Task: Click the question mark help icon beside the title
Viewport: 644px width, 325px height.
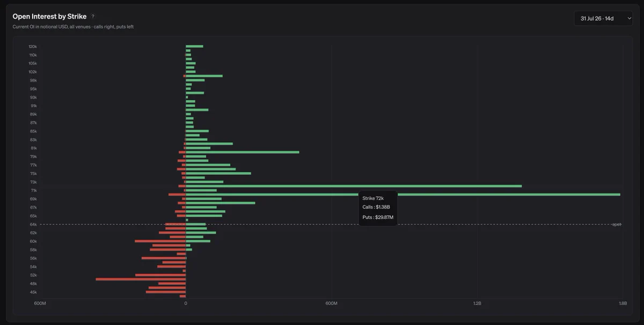Action: tap(93, 17)
